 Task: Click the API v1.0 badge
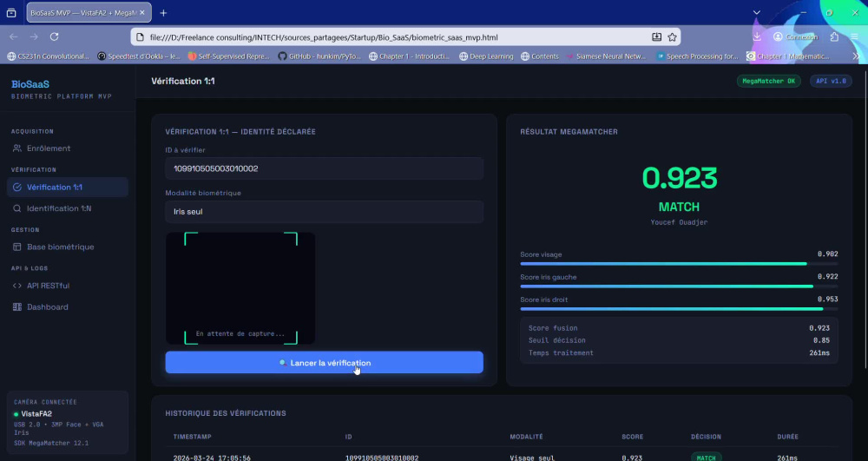click(x=831, y=81)
